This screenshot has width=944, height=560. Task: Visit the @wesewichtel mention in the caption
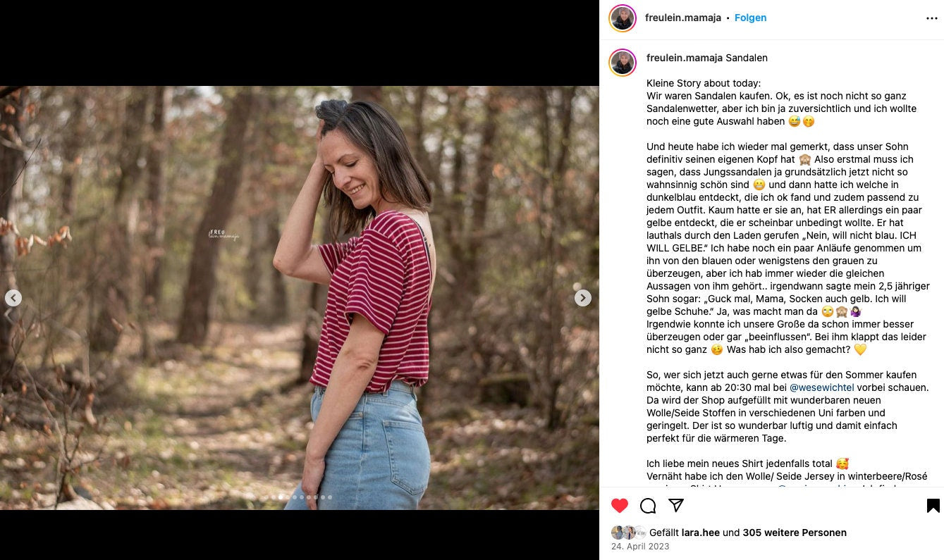click(x=821, y=387)
